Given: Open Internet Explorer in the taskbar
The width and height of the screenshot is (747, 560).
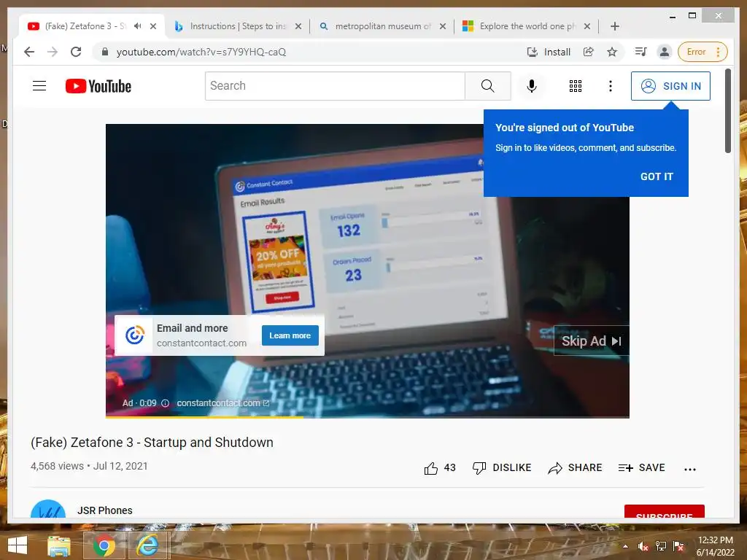Looking at the screenshot, I should point(147,545).
